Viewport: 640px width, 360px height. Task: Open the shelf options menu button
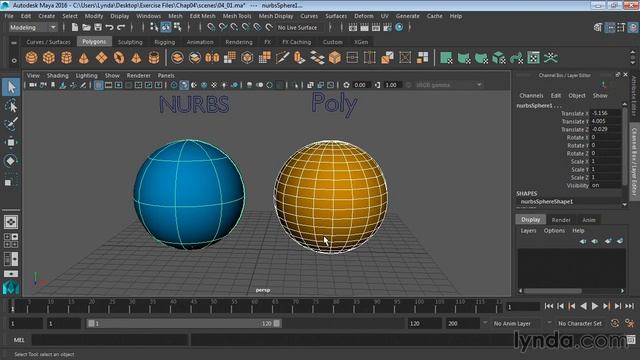[x=14, y=60]
